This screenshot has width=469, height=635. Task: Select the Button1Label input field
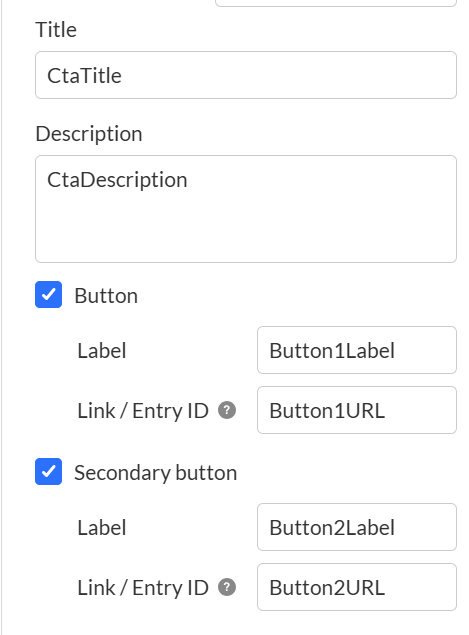pos(357,350)
